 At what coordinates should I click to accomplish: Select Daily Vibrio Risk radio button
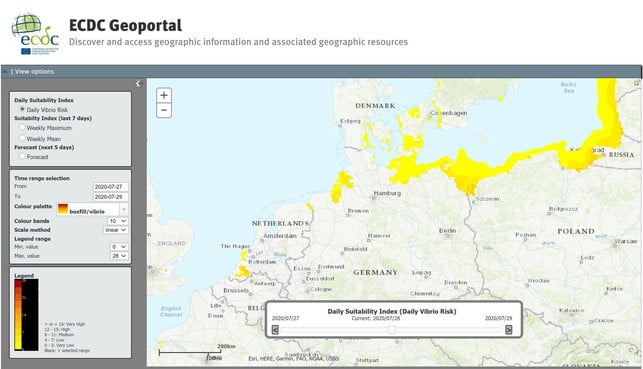pyautogui.click(x=22, y=109)
